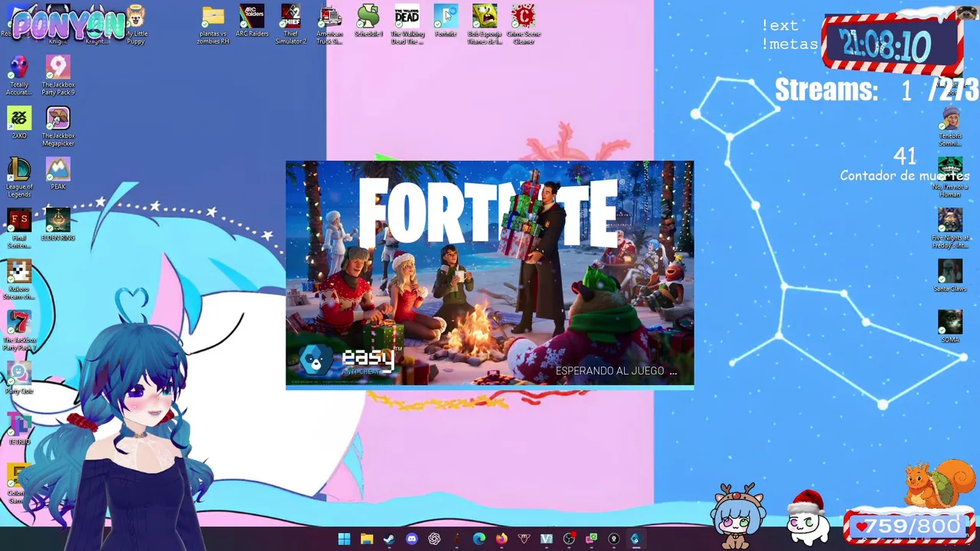980x551 pixels.
Task: Click the !ext command text
Action: point(780,25)
